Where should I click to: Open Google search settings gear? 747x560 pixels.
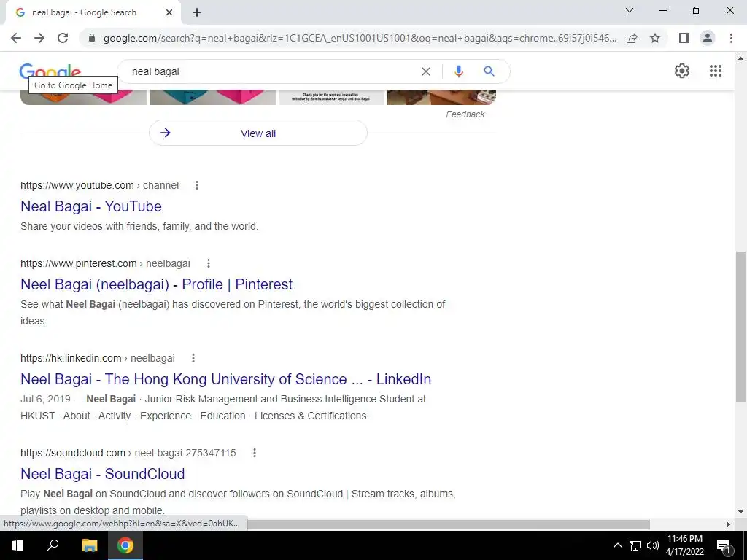click(x=682, y=71)
